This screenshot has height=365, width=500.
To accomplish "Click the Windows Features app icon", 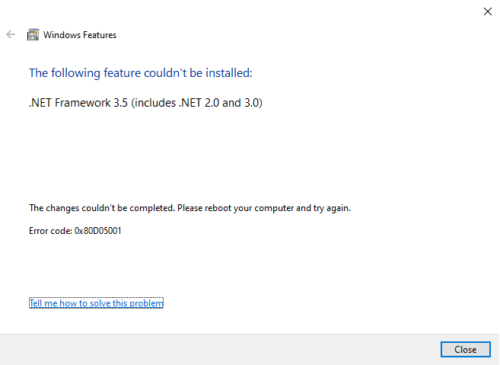I will point(33,35).
